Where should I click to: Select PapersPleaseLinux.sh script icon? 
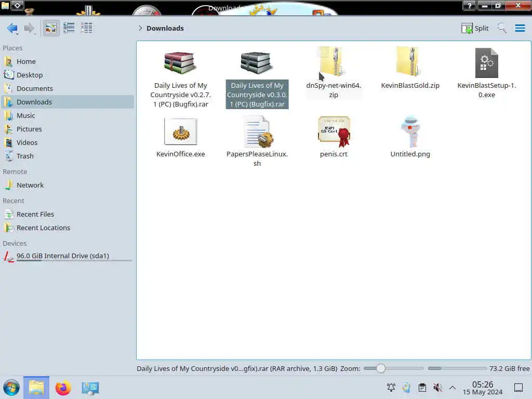258,131
